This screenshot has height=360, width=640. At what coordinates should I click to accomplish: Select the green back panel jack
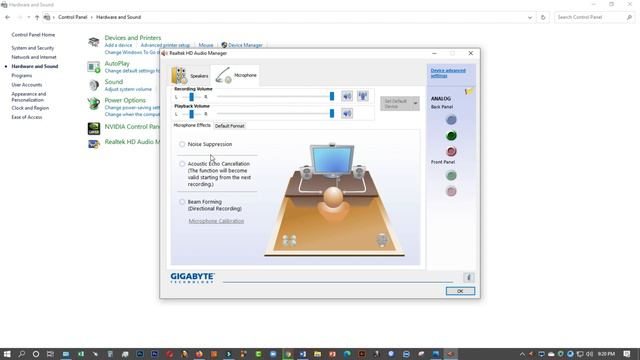[x=451, y=136]
